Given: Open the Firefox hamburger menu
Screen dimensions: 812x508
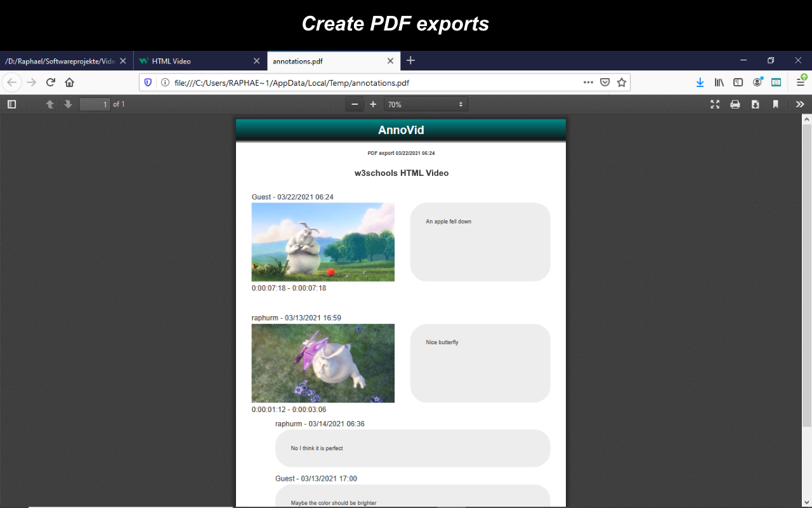Looking at the screenshot, I should click(801, 83).
